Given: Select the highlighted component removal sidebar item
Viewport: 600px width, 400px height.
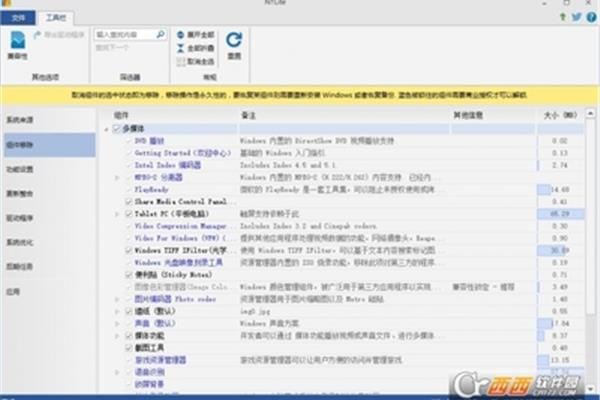Looking at the screenshot, I should click(x=49, y=145).
